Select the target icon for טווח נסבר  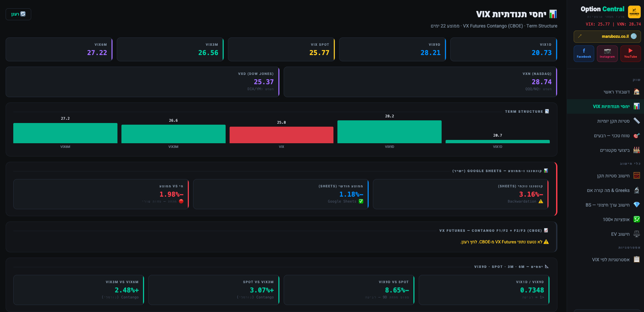tap(636, 136)
